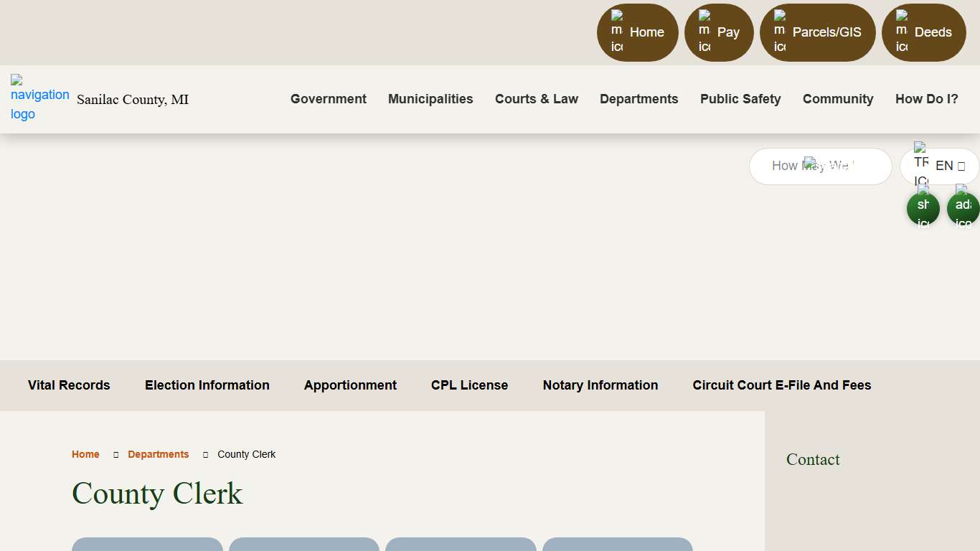Expand the EN language selector
Image resolution: width=980 pixels, height=551 pixels.
949,166
